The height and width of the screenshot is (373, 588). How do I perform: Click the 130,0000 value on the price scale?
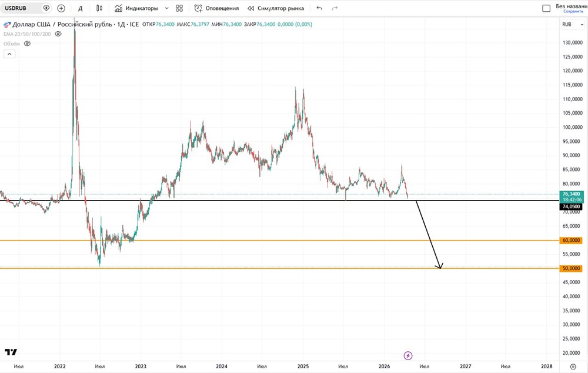tap(573, 43)
